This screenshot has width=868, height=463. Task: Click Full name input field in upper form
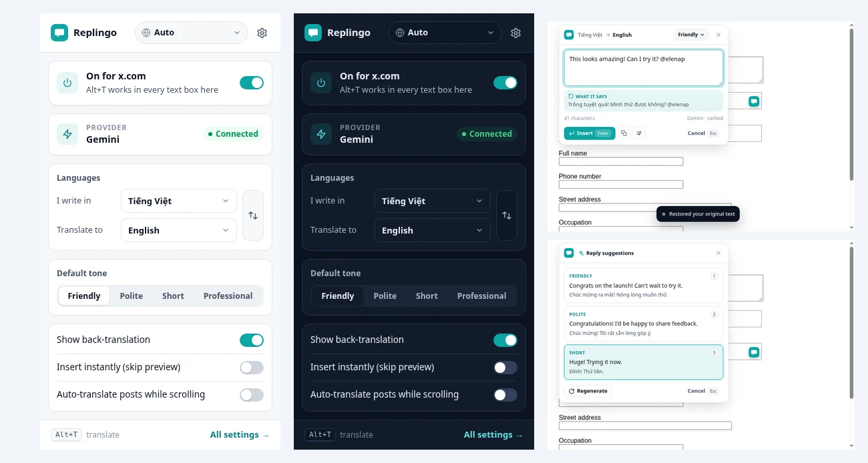click(x=621, y=161)
